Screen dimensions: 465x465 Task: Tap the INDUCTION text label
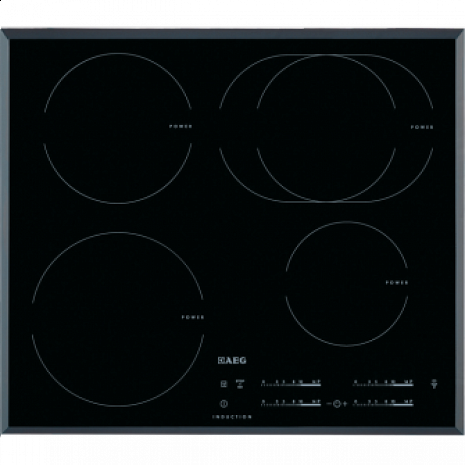tap(232, 417)
